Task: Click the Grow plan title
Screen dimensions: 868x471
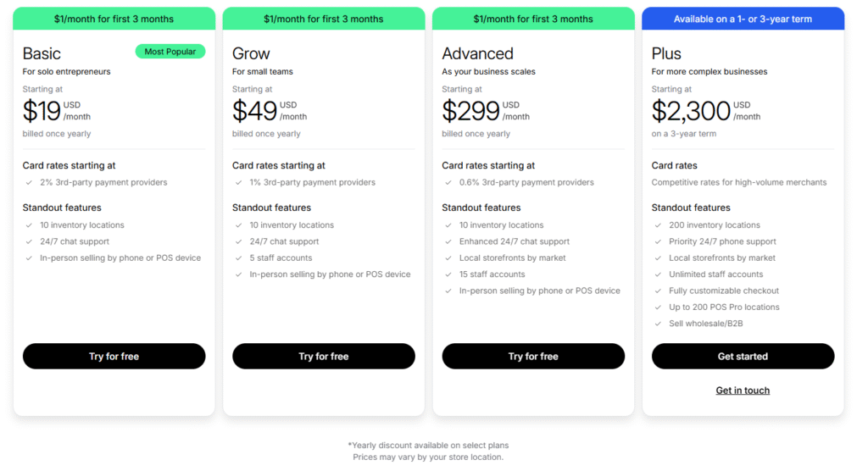Action: [x=251, y=54]
